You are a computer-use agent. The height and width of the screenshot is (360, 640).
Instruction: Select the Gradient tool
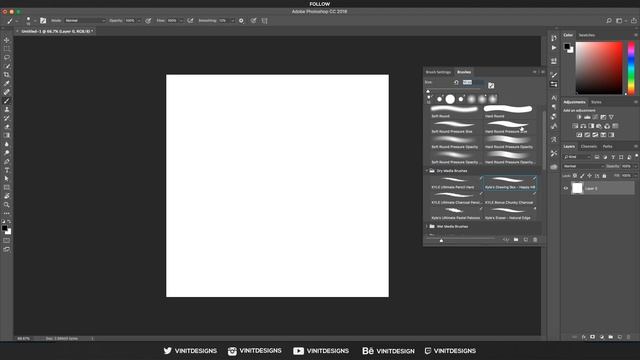(x=7, y=136)
